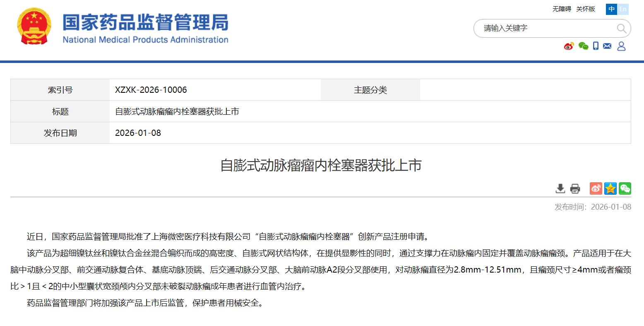Share the article to QQ Zone (star icon)
This screenshot has width=644, height=326.
610,188
